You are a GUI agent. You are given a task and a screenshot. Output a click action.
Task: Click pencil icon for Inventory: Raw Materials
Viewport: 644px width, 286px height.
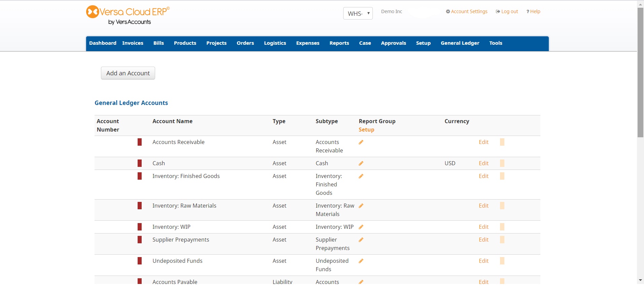[x=361, y=206]
